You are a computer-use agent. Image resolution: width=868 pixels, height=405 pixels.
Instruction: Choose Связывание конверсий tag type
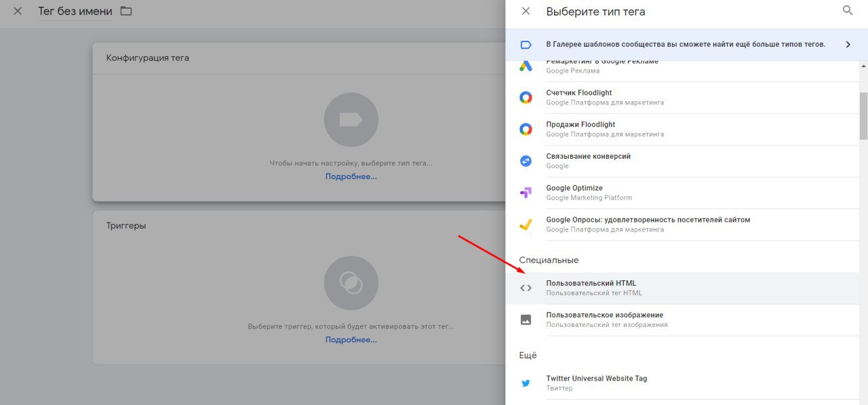pyautogui.click(x=682, y=161)
